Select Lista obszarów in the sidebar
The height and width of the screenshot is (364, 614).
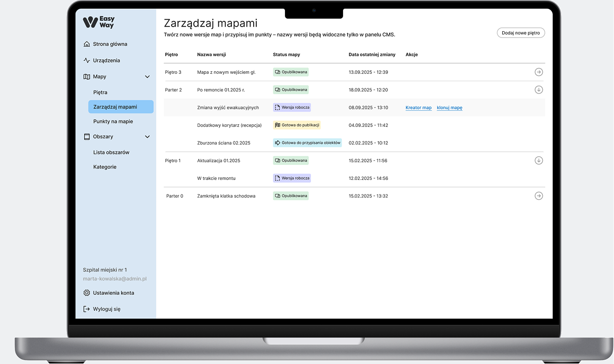tap(111, 152)
